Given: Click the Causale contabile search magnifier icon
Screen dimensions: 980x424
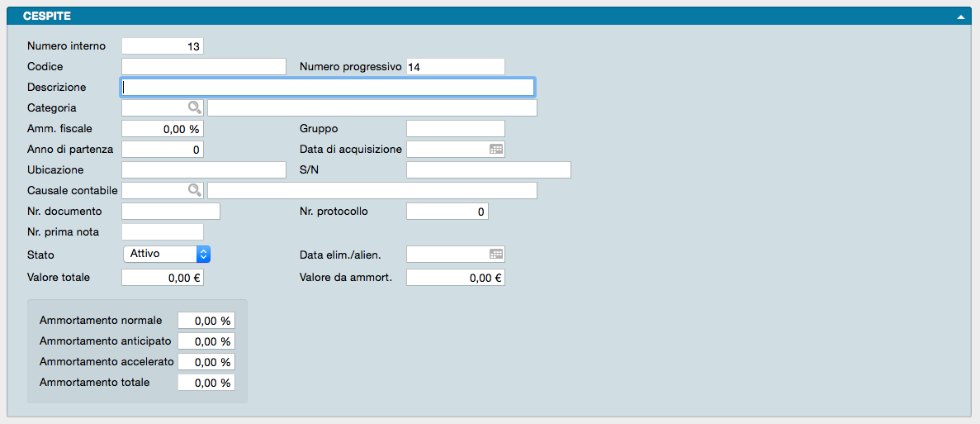Looking at the screenshot, I should pyautogui.click(x=194, y=190).
